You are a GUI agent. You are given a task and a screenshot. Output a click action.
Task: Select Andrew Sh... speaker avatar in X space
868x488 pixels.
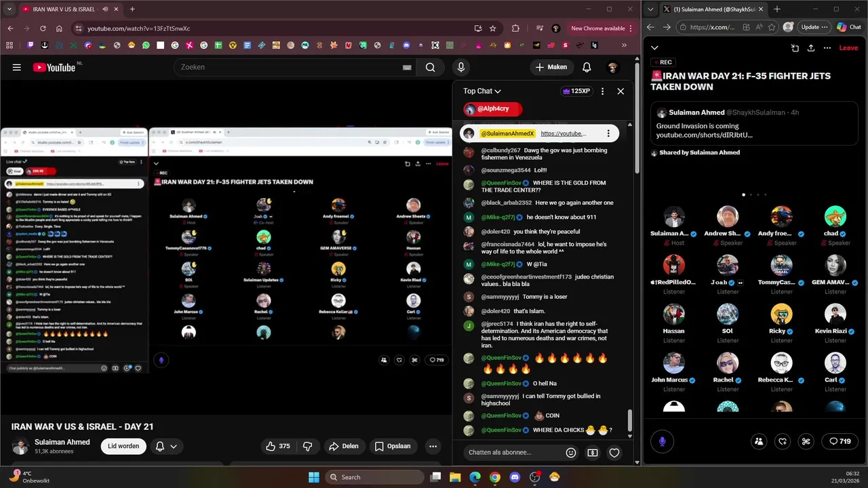tap(728, 217)
